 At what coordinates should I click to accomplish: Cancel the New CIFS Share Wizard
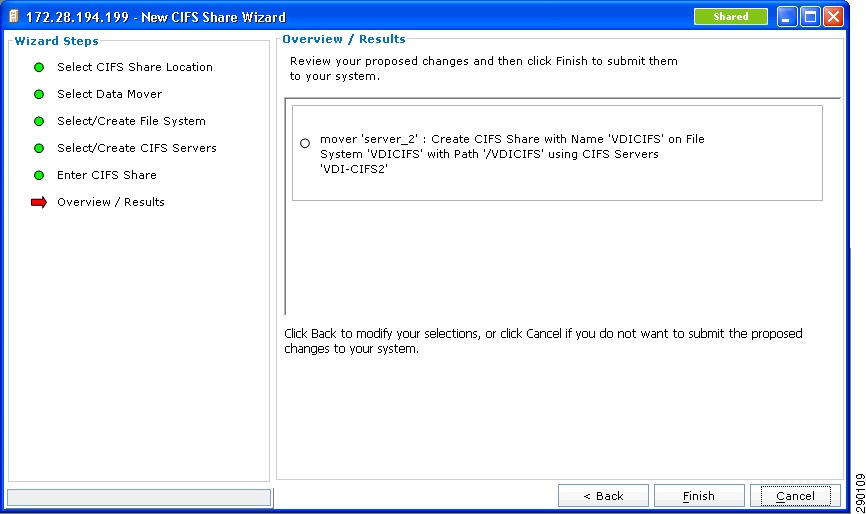point(795,496)
